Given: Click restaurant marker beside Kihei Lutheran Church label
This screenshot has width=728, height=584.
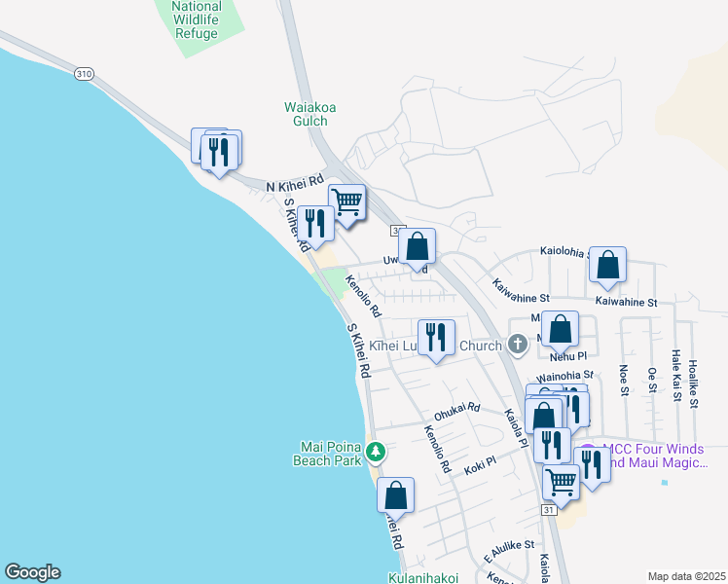Looking at the screenshot, I should 436,338.
